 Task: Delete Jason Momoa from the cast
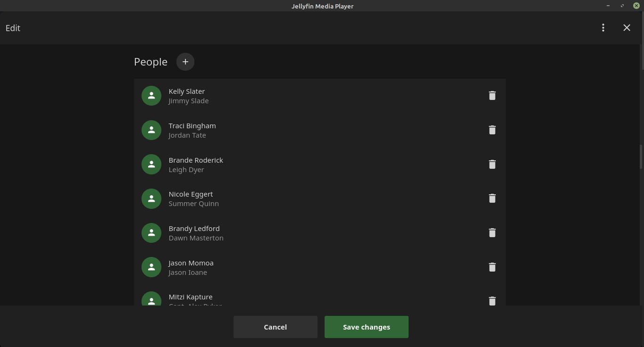coord(492,267)
